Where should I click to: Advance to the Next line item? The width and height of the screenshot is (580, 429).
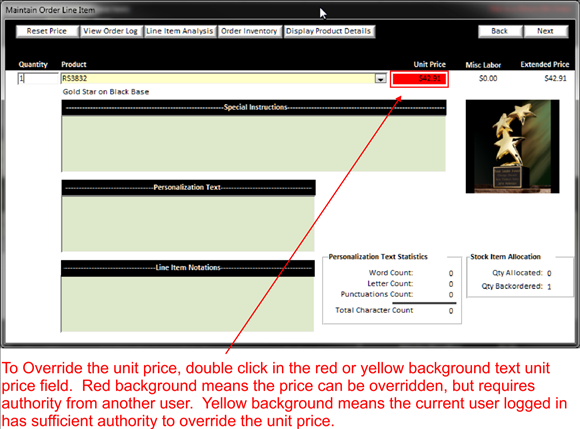[x=546, y=31]
